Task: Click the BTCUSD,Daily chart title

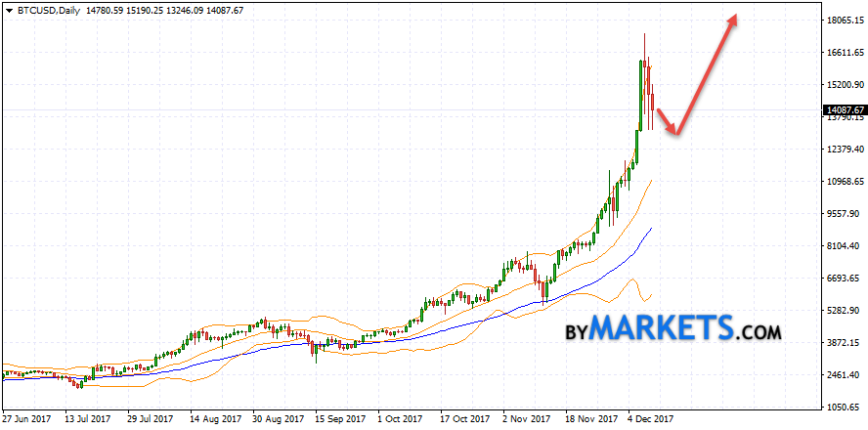Action: coord(41,10)
